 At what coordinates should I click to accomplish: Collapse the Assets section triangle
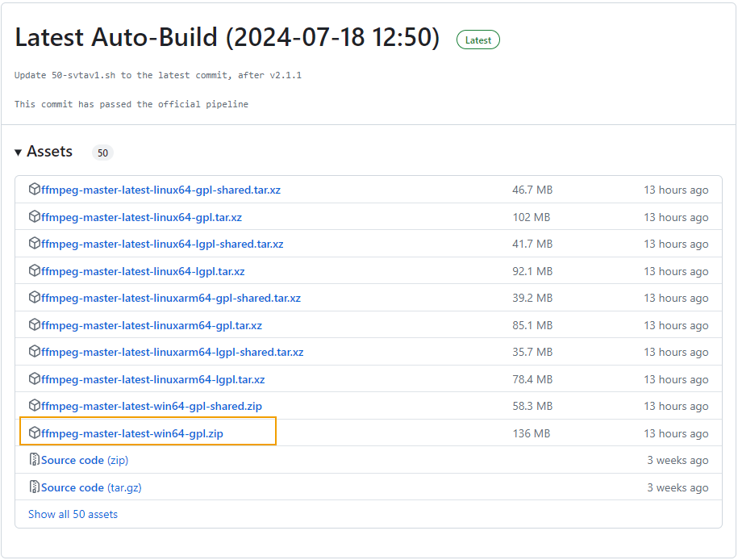(x=19, y=153)
